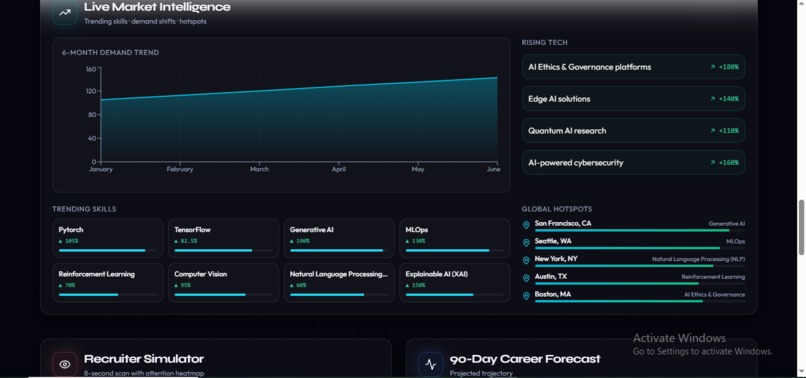Click the New York, NY location pin icon
Image resolution: width=806 pixels, height=378 pixels.
[526, 260]
